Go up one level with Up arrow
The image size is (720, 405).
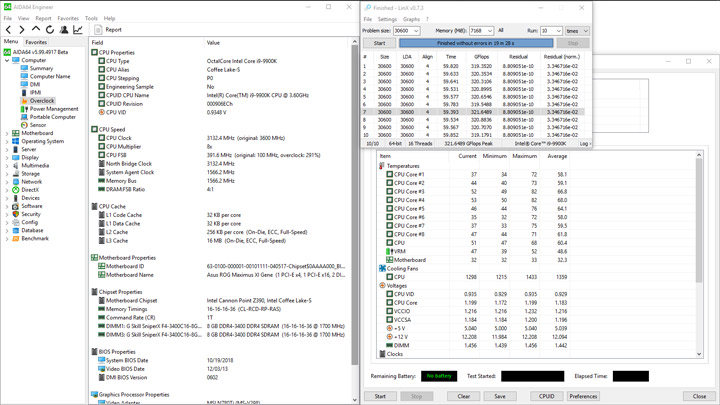point(36,29)
